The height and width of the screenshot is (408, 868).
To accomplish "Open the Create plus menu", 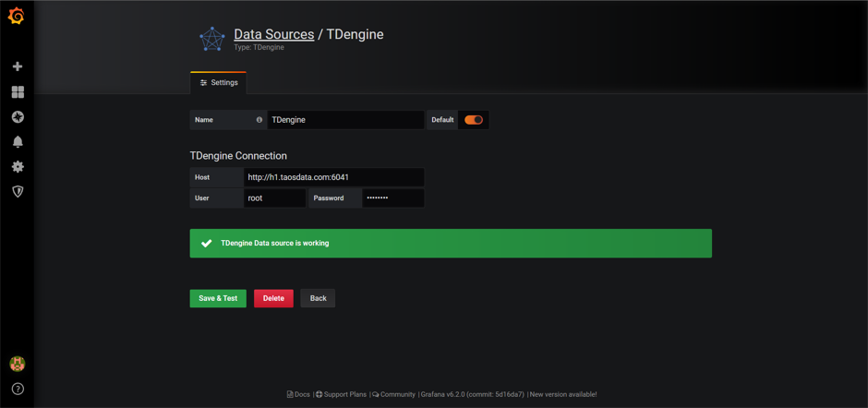I will 18,66.
